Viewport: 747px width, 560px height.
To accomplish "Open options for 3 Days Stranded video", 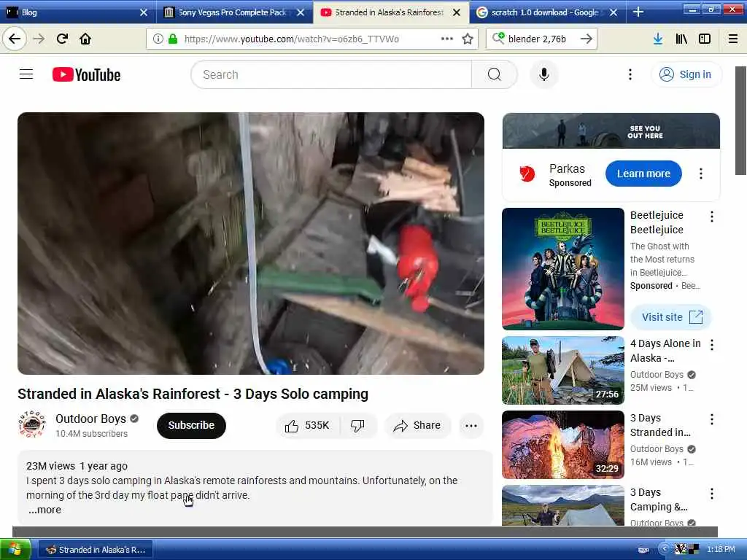I will point(712,419).
